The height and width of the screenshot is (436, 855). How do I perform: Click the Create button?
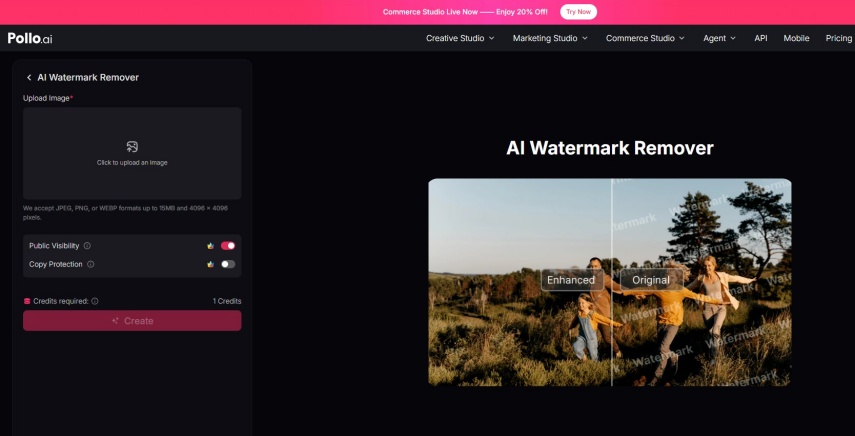(x=132, y=320)
